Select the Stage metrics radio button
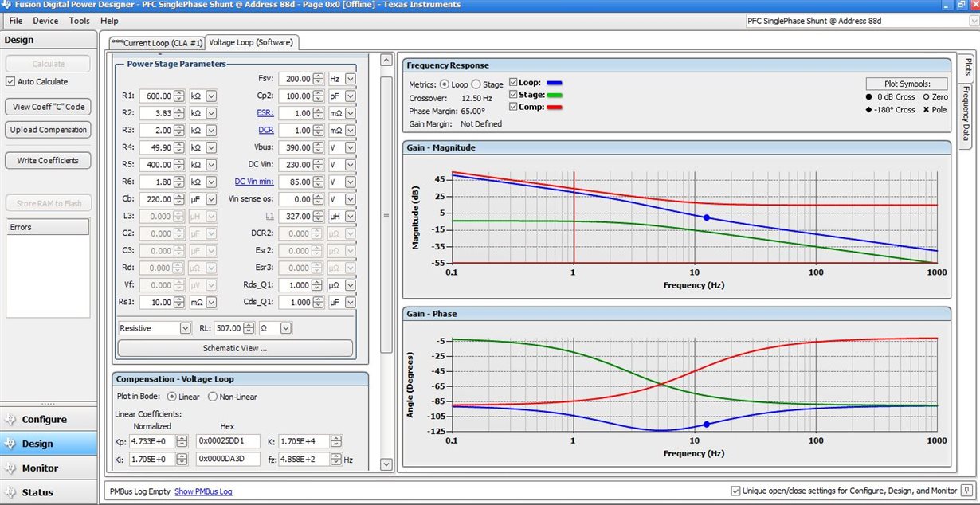 [476, 84]
